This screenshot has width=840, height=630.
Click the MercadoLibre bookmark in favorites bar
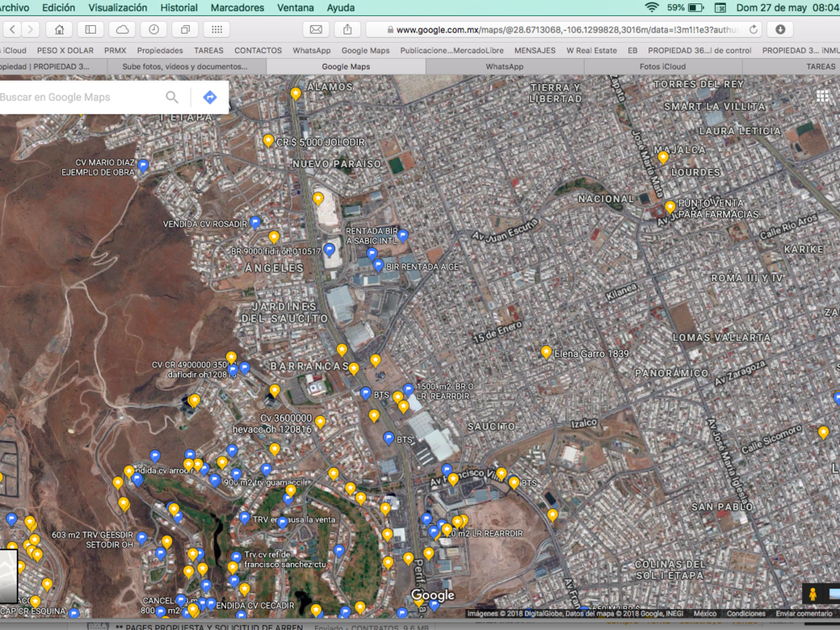coord(451,50)
